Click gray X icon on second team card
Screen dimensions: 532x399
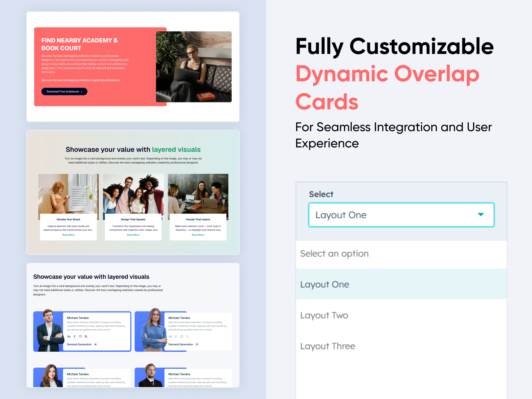point(187,336)
